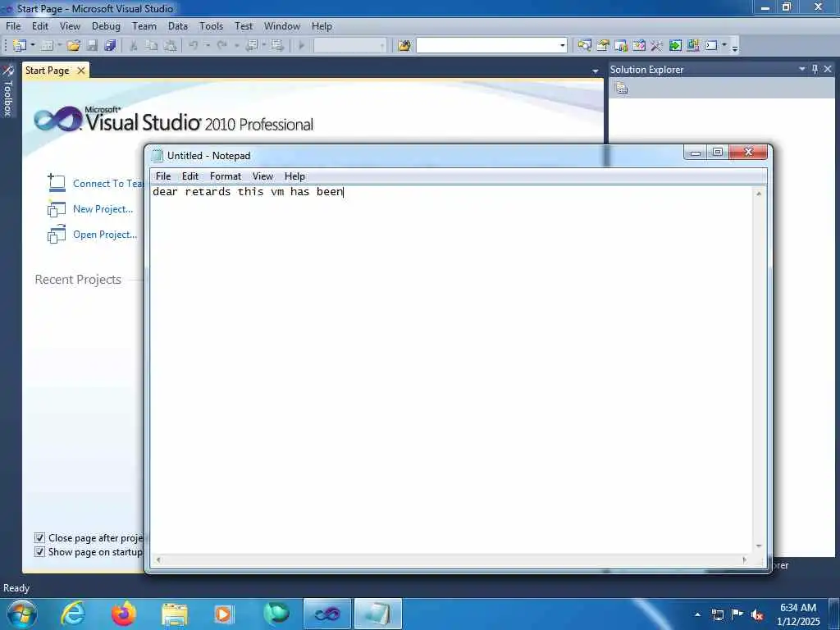840x630 pixels.
Task: Close the Solution Explorer panel
Action: (x=828, y=69)
